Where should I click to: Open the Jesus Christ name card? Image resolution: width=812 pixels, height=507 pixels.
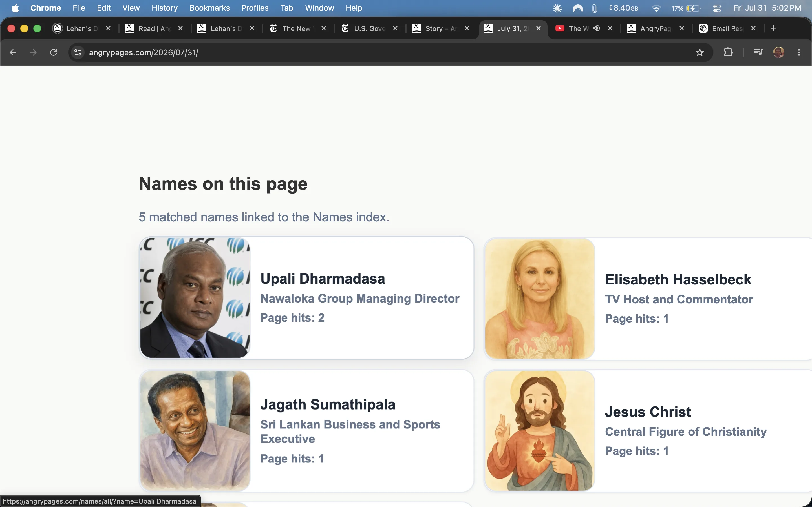648,431
